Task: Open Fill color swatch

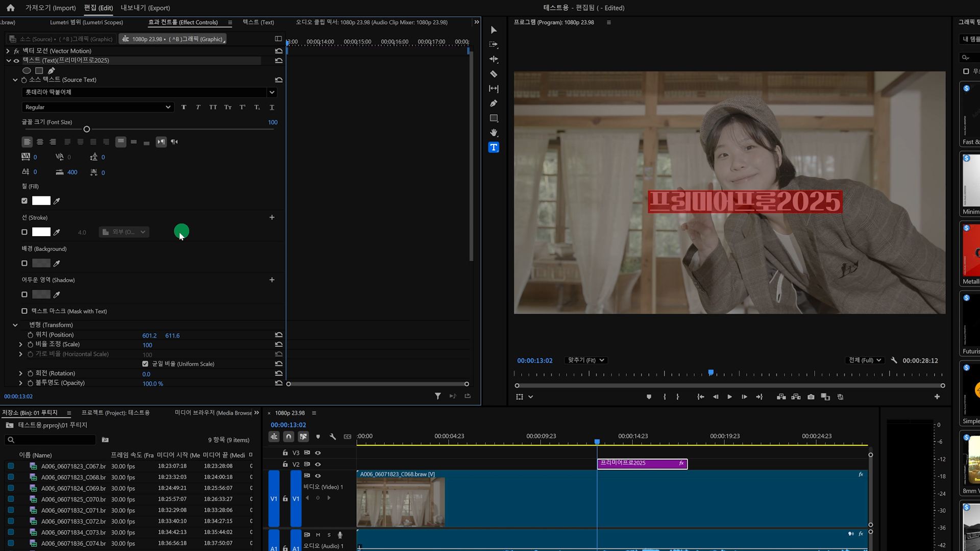Action: (41, 201)
